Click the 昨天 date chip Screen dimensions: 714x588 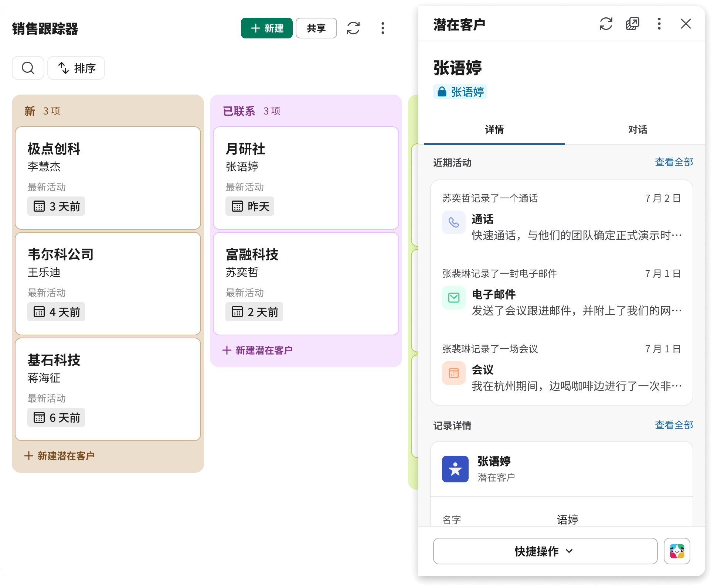point(250,206)
